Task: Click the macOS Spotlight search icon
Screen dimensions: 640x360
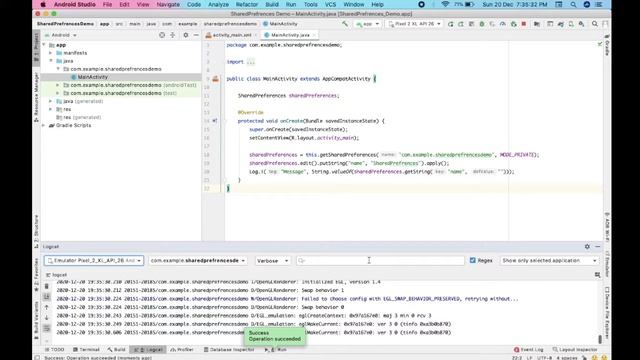Action: 573,4
